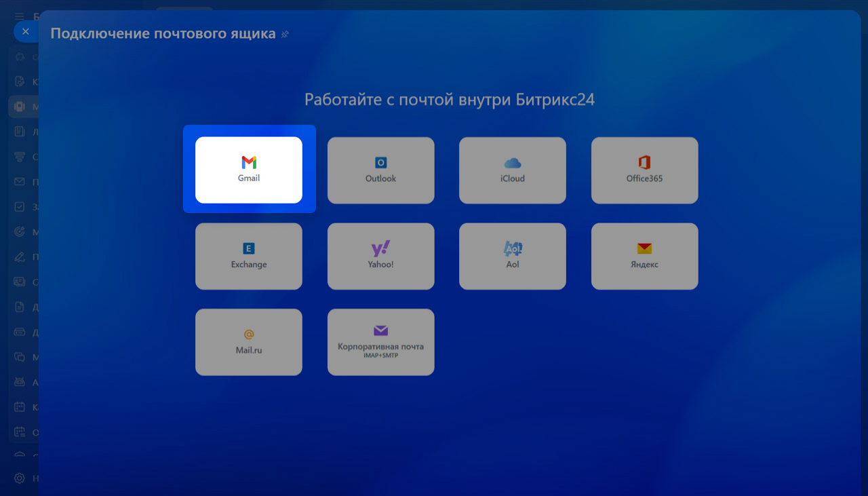Image resolution: width=868 pixels, height=496 pixels.
Task: Choose the Yahoo! mail tile
Action: coord(380,256)
